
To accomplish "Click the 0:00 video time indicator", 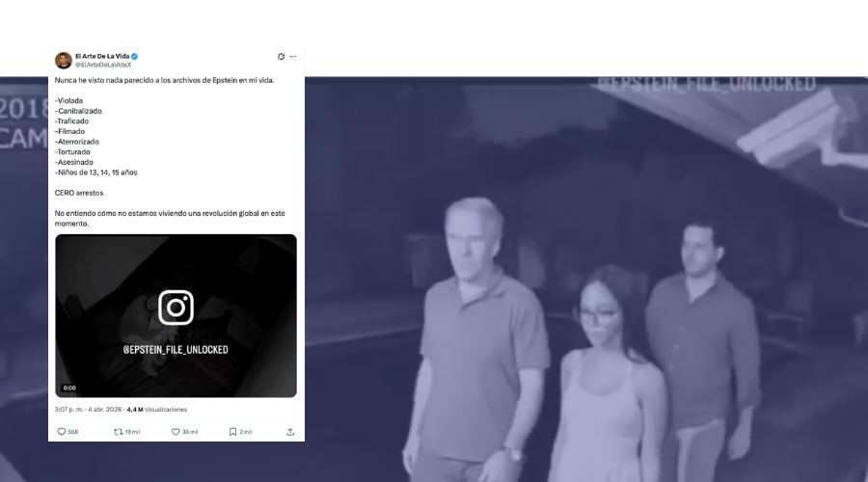I will (x=69, y=388).
